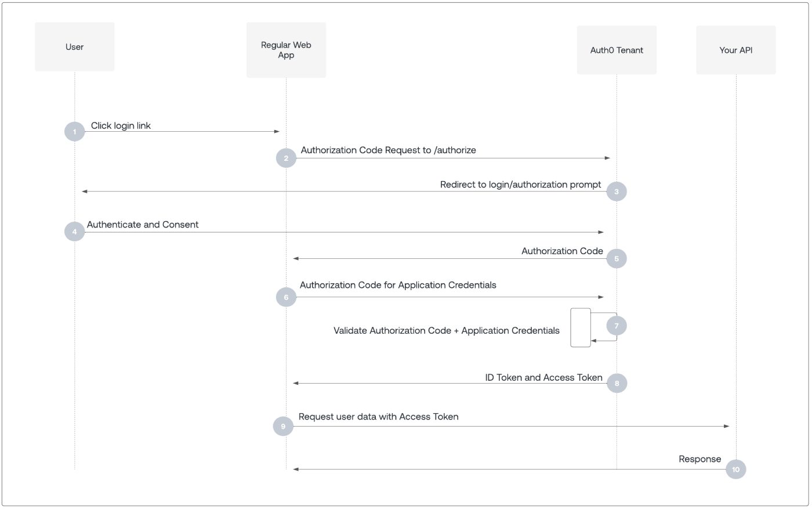Image resolution: width=812 pixels, height=509 pixels.
Task: Click "Request user data with Access Token" text
Action: pos(378,417)
